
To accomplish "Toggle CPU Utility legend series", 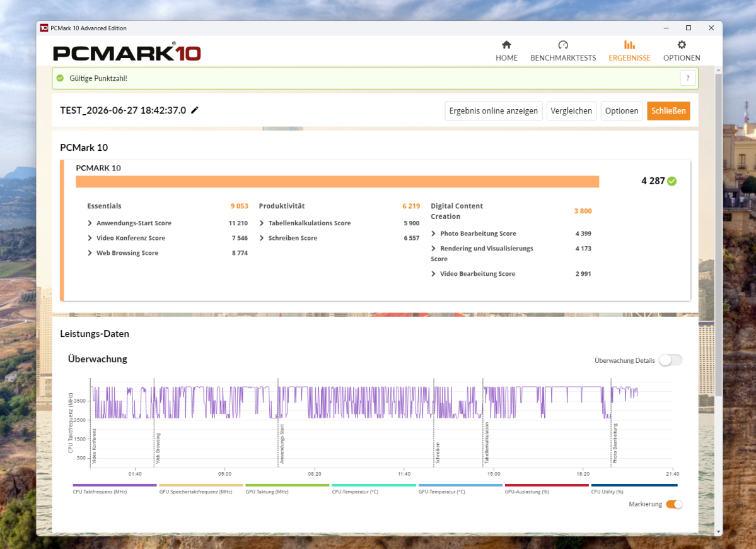I will click(x=634, y=488).
